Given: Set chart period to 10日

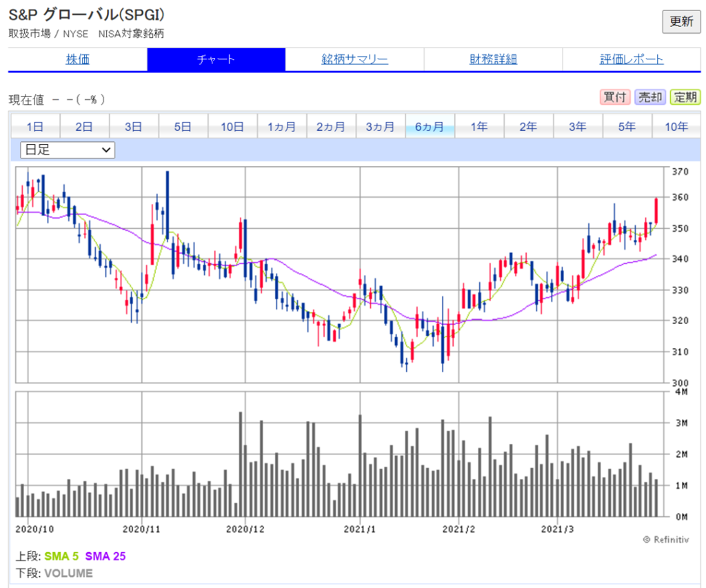Looking at the screenshot, I should [x=232, y=127].
